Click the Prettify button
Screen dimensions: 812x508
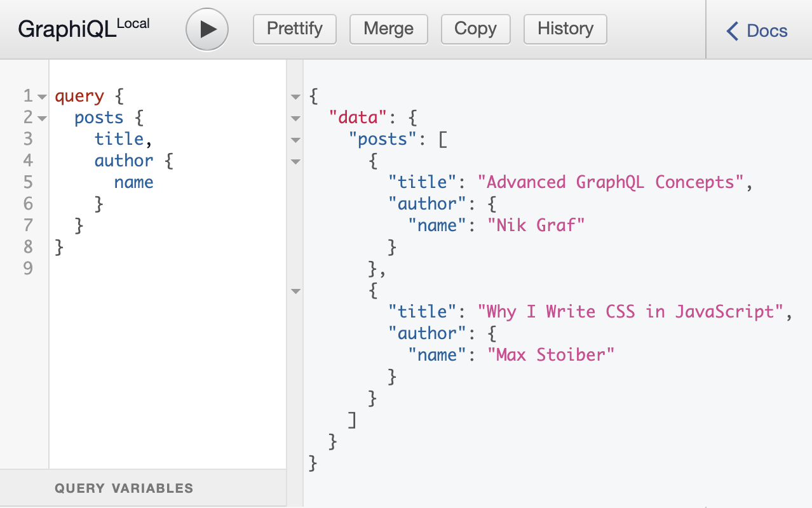(294, 29)
